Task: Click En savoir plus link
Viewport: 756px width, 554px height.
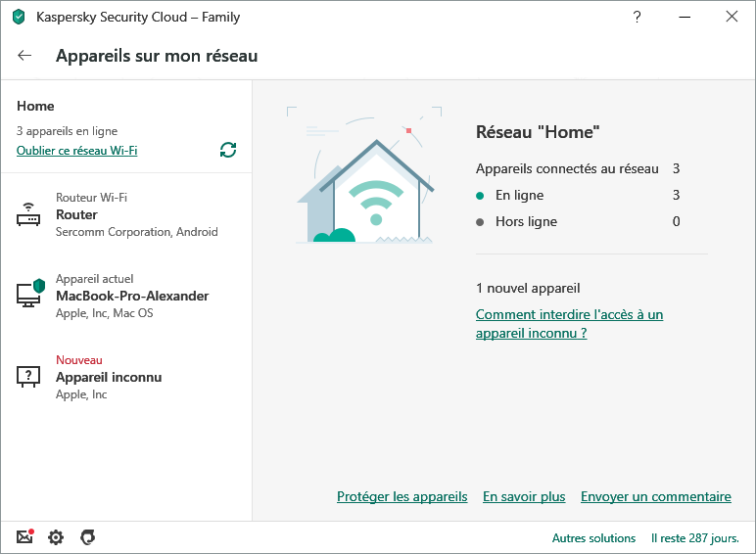Action: click(524, 496)
